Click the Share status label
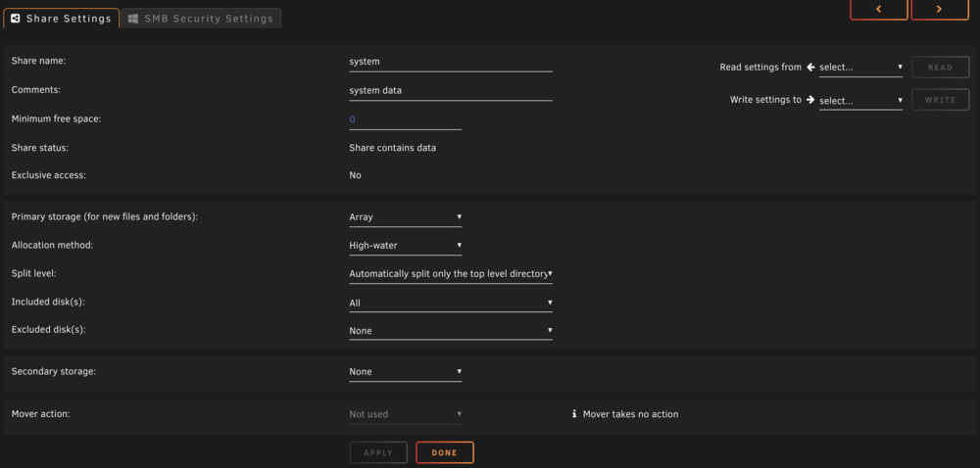This screenshot has width=980, height=468. tap(40, 148)
